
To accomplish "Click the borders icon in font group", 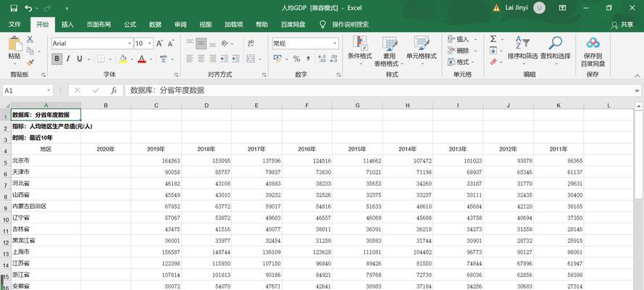I will pos(101,59).
